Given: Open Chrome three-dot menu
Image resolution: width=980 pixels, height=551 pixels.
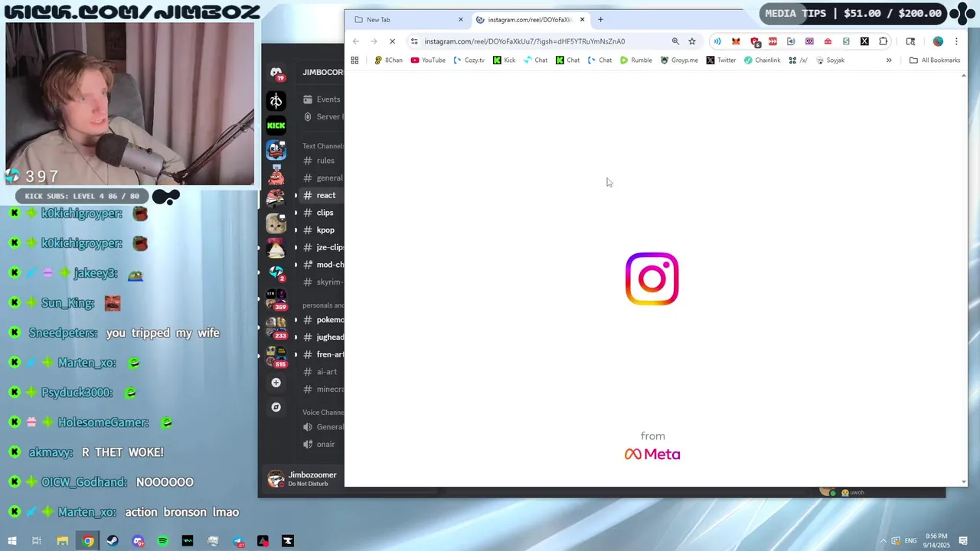Looking at the screenshot, I should 956,41.
